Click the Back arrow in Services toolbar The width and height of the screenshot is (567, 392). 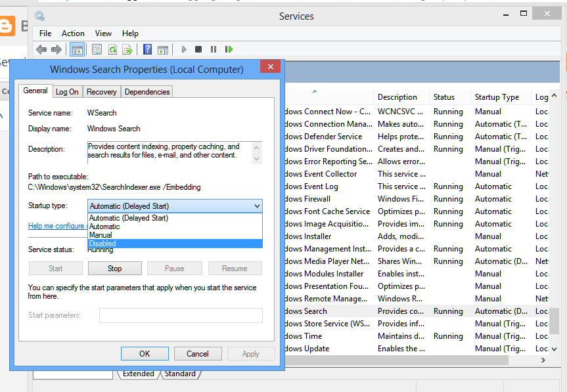(x=41, y=49)
